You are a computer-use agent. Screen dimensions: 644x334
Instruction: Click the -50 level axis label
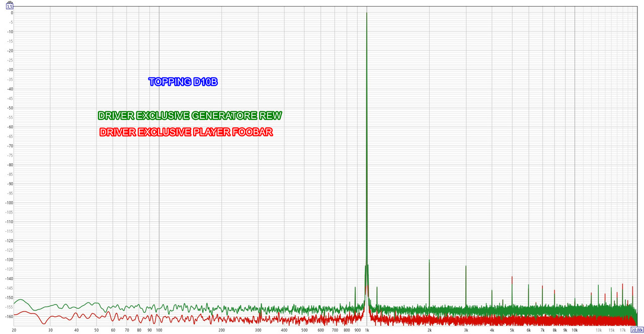tap(10, 108)
